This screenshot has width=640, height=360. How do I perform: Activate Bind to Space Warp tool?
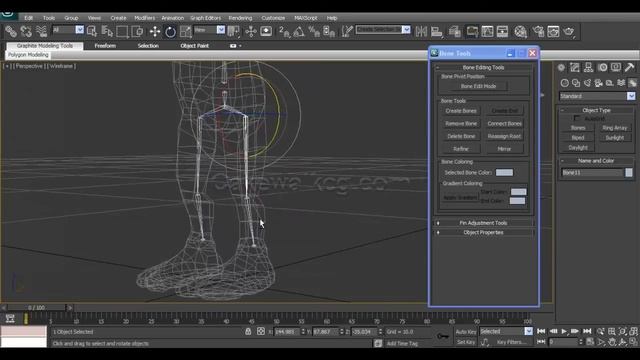point(41,31)
